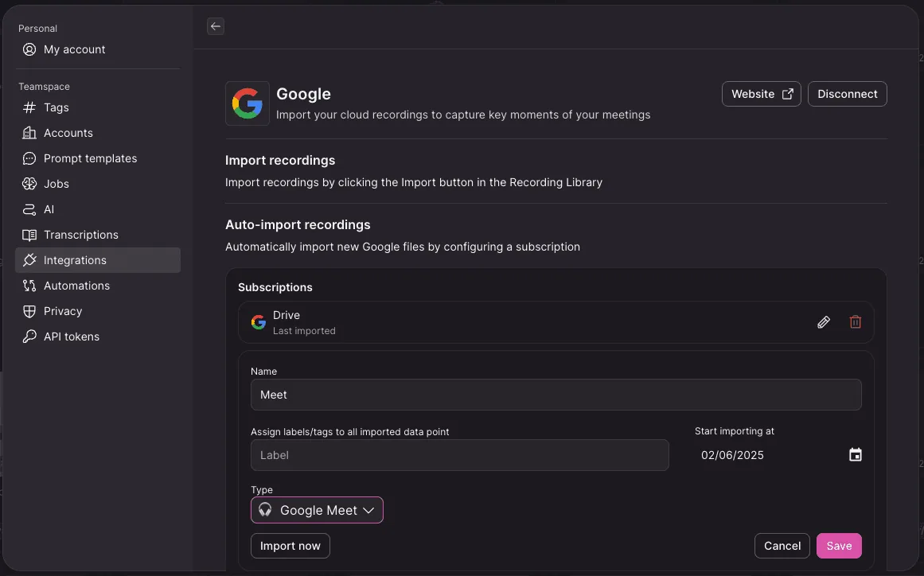The width and height of the screenshot is (924, 576).
Task: Click the Jobs brain icon
Action: (x=29, y=184)
